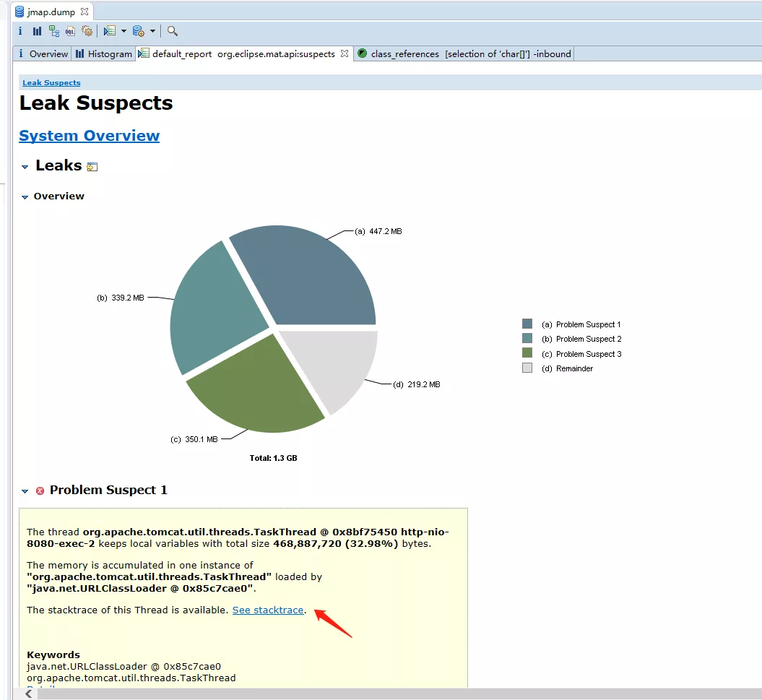Click the See stacktrace link
The image size is (762, 700).
[268, 610]
